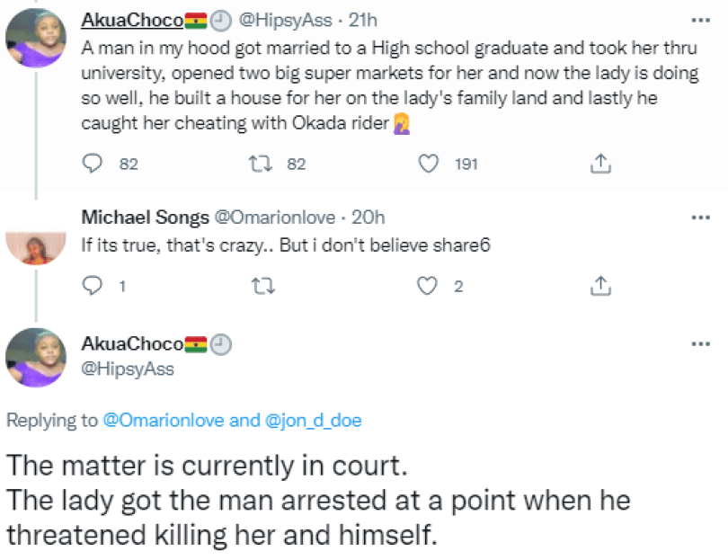This screenshot has height=560, width=728.
Task: Open more options on Michael Songs' tweet
Action: click(699, 218)
